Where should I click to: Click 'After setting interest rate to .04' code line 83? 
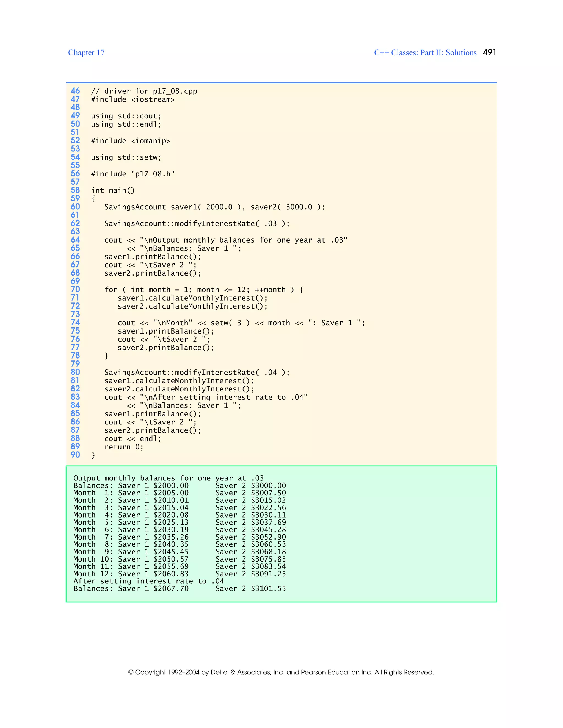[206, 397]
